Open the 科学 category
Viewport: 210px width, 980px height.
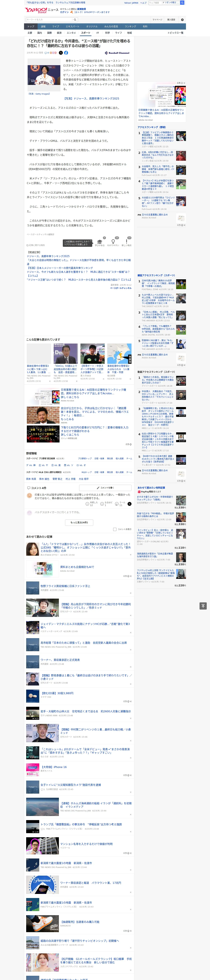point(107,33)
